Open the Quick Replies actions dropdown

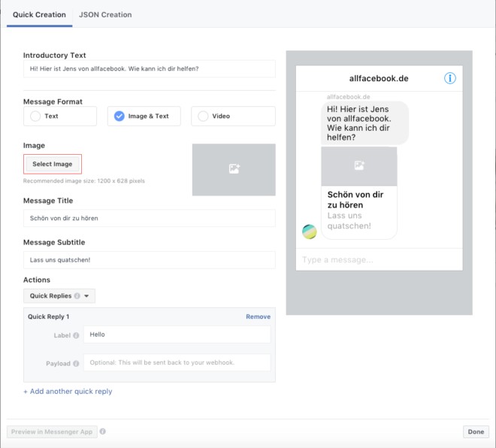59,296
